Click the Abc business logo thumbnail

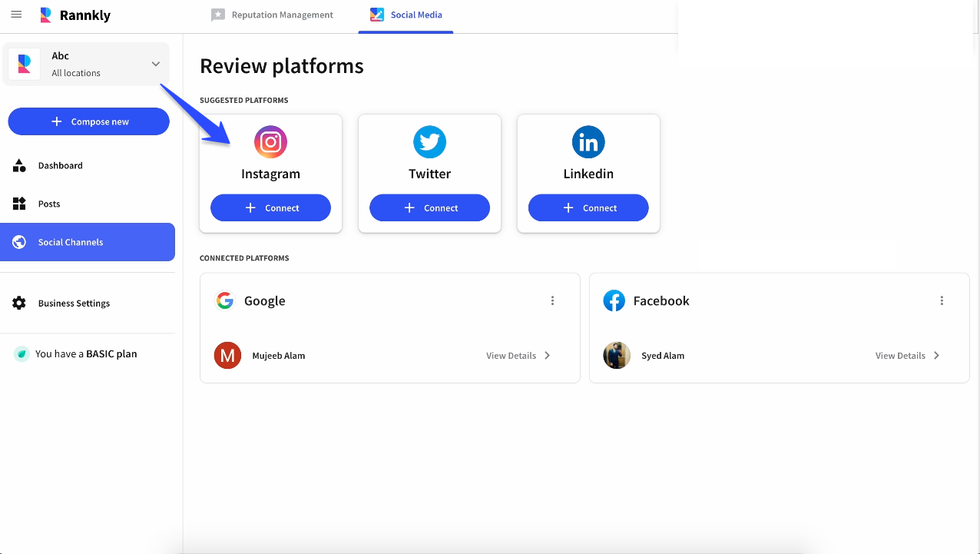(x=25, y=64)
